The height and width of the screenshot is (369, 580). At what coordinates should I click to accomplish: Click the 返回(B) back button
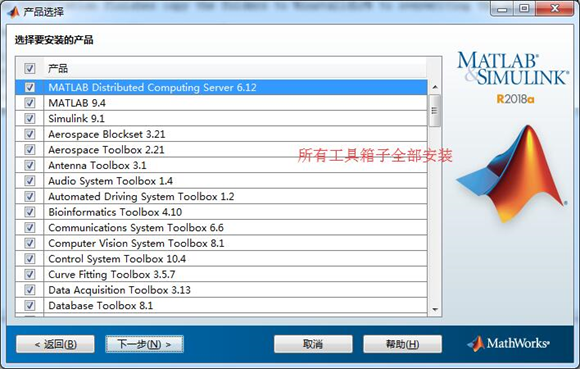55,344
